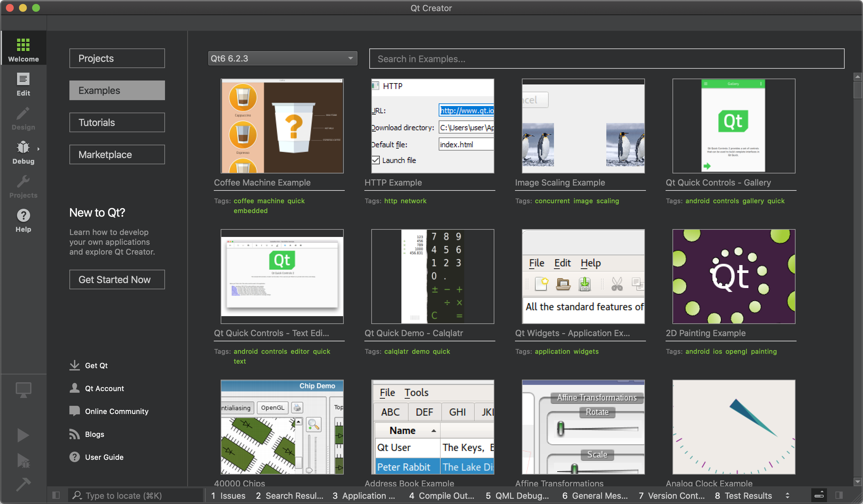The image size is (863, 504).
Task: Click the Run play button
Action: [23, 435]
